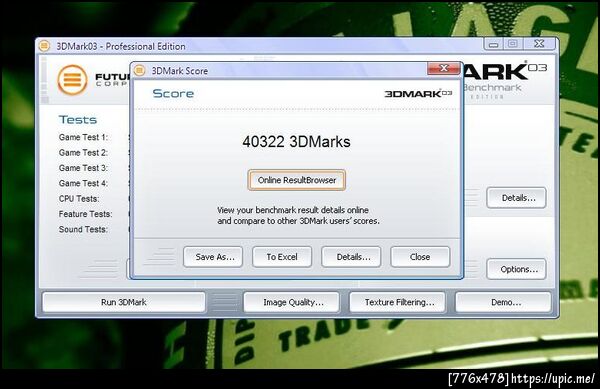
Task: Open Details... in the 3DMark Score dialog
Action: pos(351,257)
